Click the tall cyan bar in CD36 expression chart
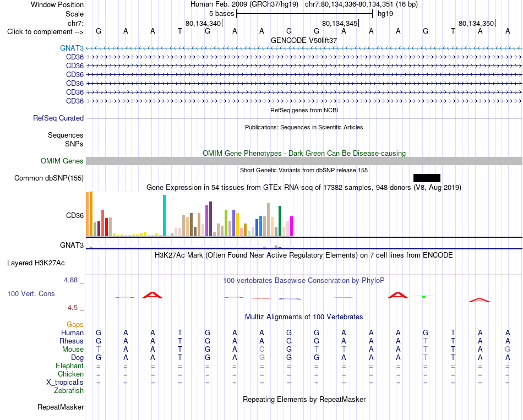The width and height of the screenshot is (523, 420). (165, 215)
